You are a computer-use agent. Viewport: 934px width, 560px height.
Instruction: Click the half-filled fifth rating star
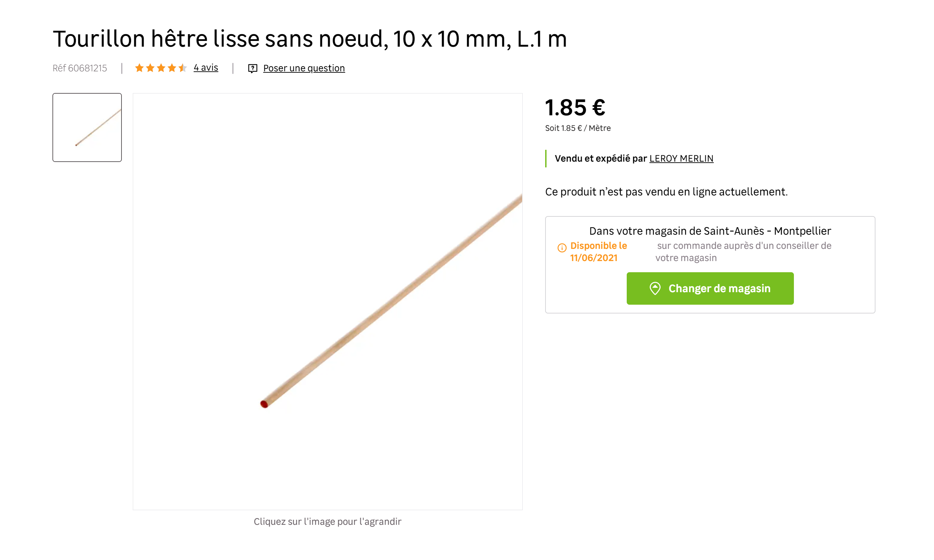[183, 68]
